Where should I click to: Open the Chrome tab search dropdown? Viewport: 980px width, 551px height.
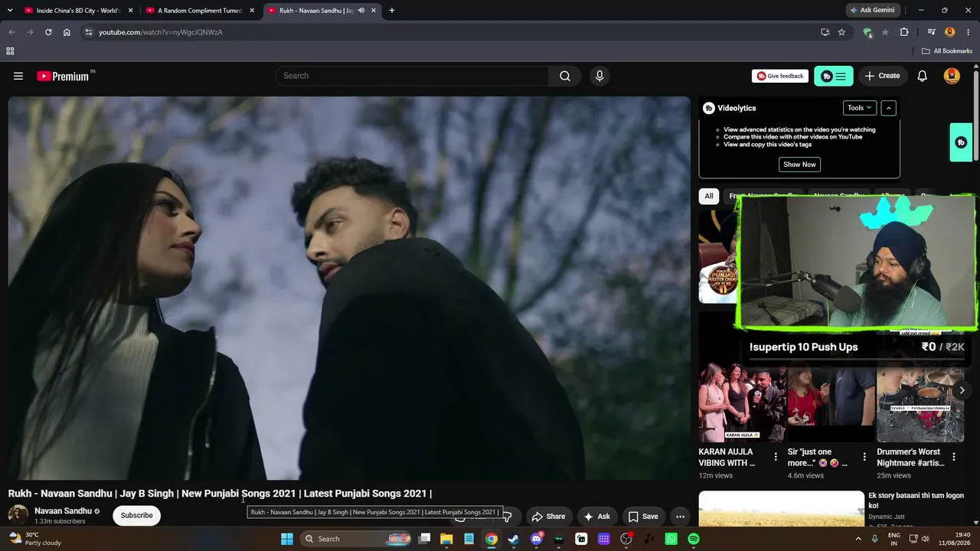[x=10, y=11]
